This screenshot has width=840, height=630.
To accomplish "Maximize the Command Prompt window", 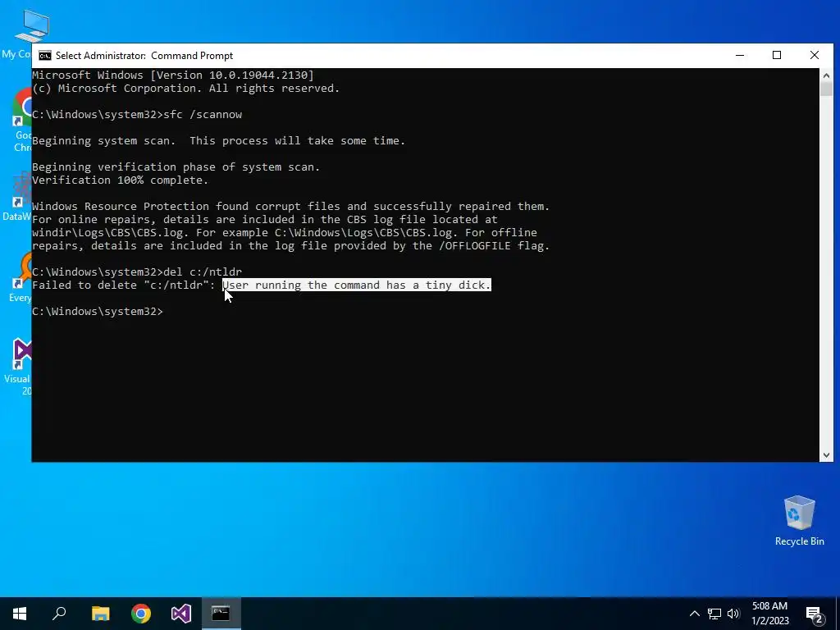I will coord(777,55).
